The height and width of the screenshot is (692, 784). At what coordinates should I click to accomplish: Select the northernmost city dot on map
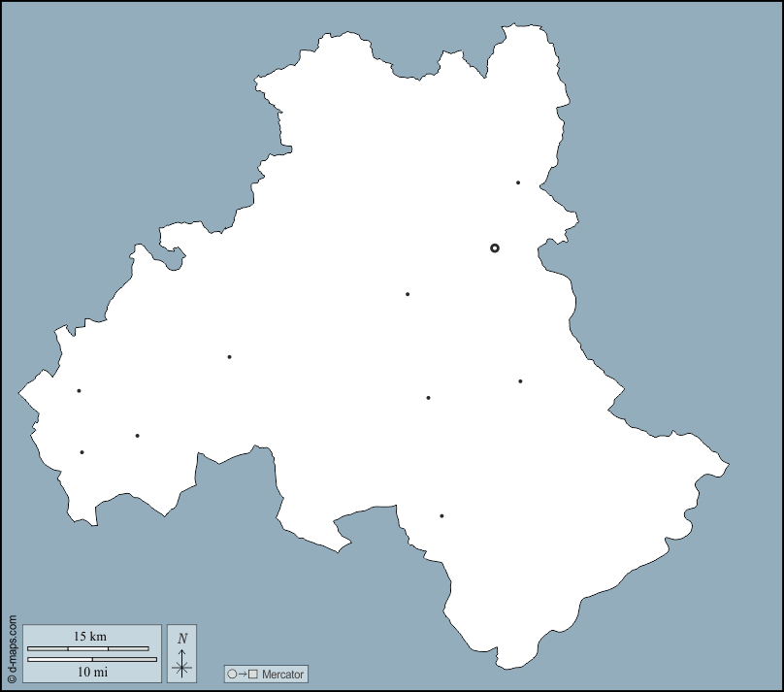coord(518,182)
